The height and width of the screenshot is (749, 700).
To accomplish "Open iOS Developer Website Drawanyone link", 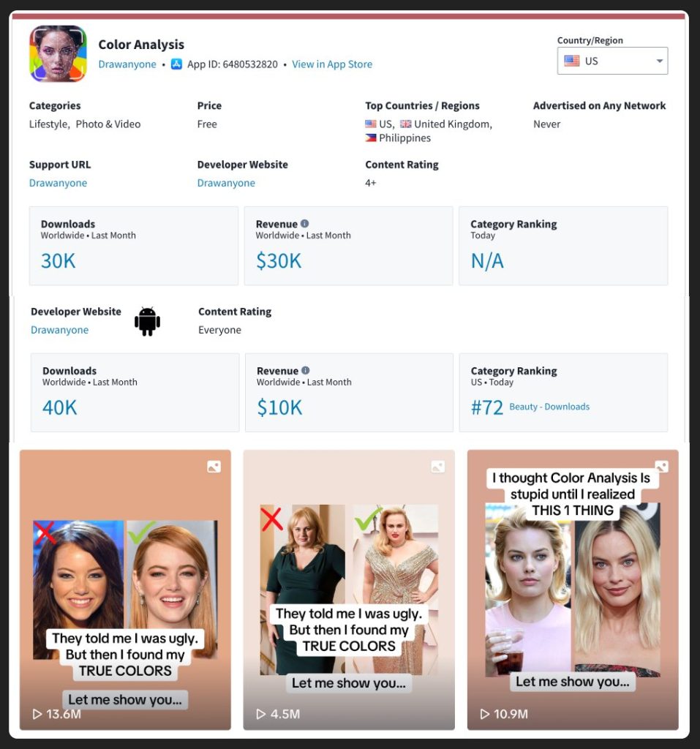I will click(226, 183).
